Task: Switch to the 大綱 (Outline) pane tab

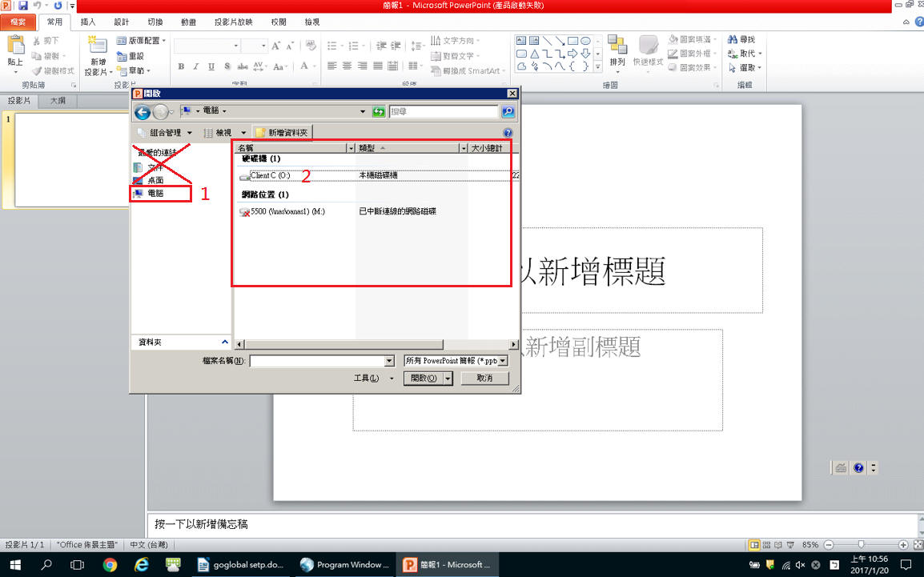Action: pyautogui.click(x=58, y=101)
